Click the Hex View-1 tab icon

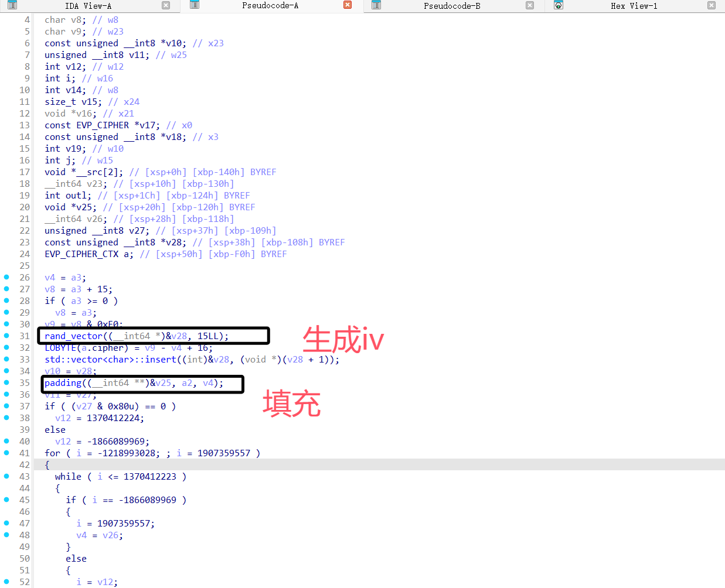click(x=559, y=5)
